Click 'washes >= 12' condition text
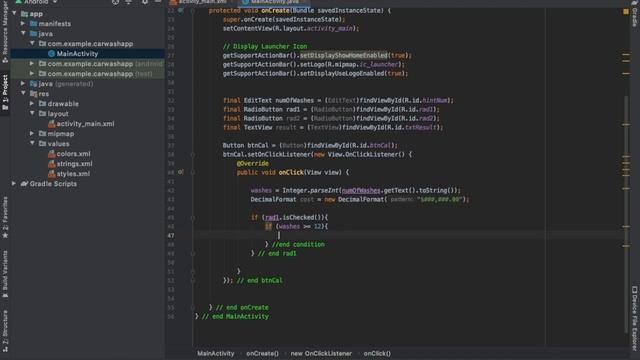The width and height of the screenshot is (640, 360). (x=300, y=227)
